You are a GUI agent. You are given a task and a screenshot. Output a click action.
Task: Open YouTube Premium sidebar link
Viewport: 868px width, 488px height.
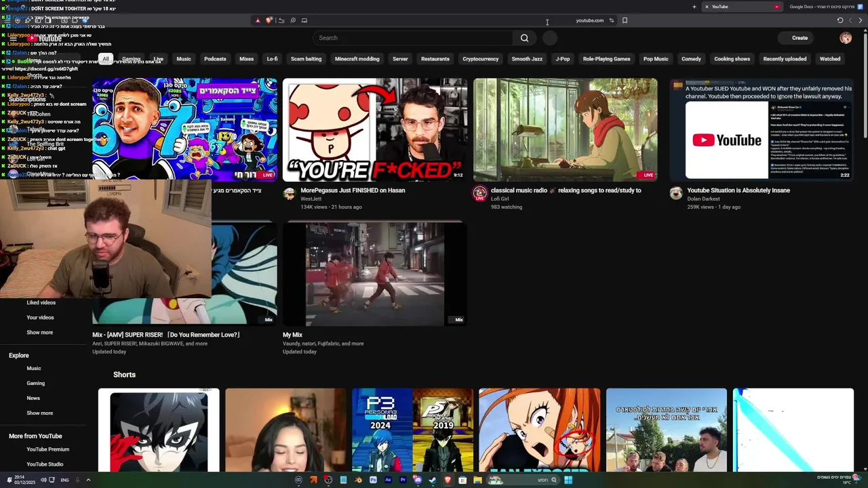pyautogui.click(x=47, y=449)
